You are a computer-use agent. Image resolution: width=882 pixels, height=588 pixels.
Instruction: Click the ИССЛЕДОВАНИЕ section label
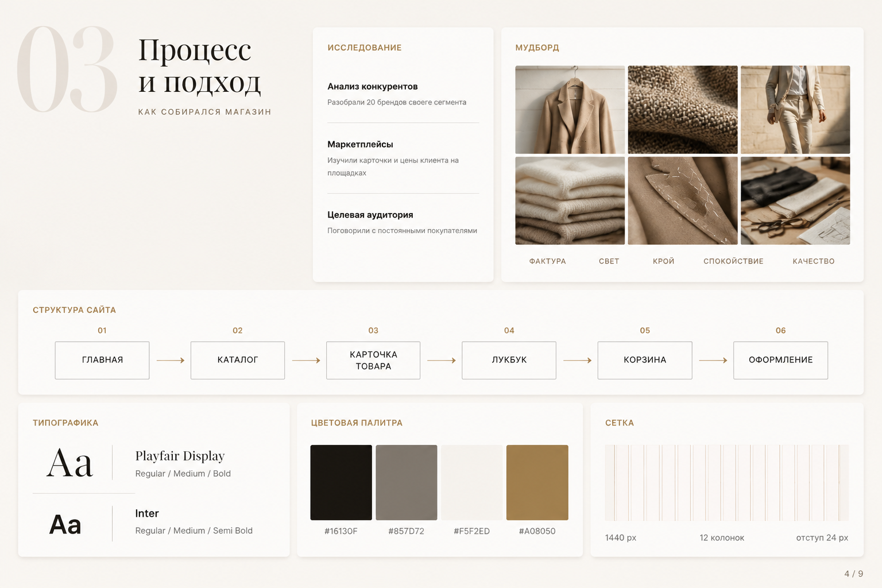point(365,48)
